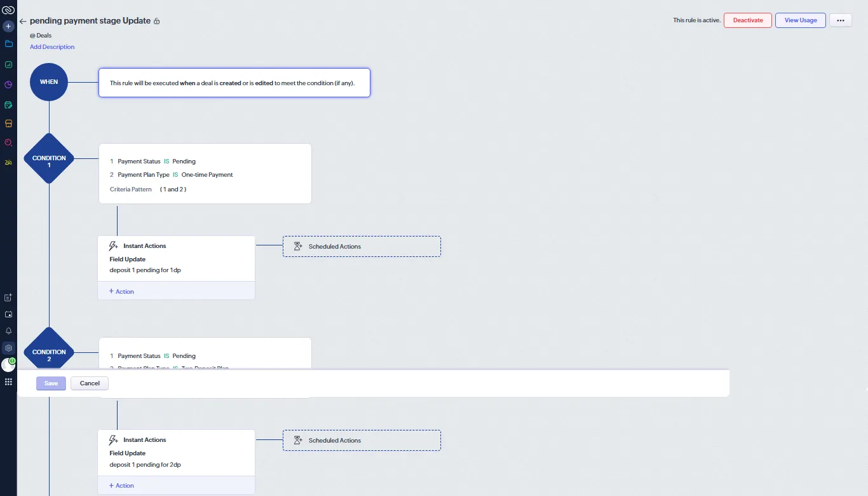Open the user profile avatar
This screenshot has width=868, height=496.
point(8,365)
